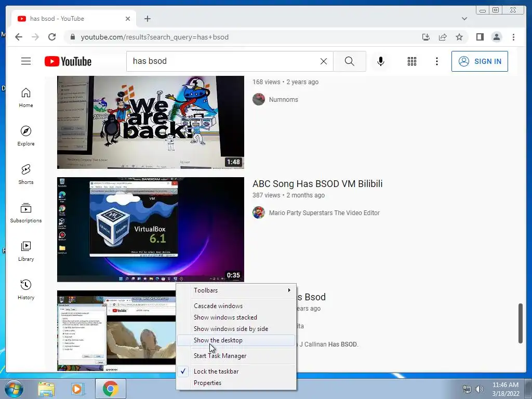This screenshot has height=399, width=532.
Task: Open Numnoms channel avatar
Action: tap(259, 99)
